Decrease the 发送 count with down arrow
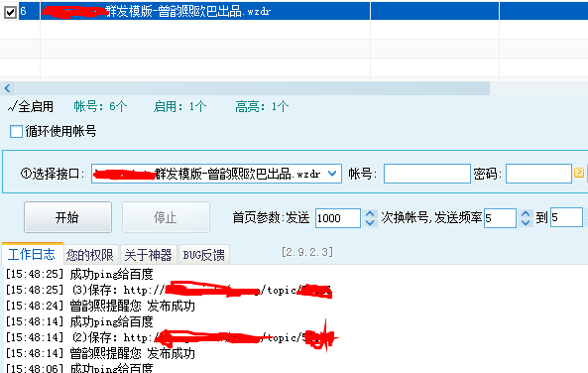The width and height of the screenshot is (588, 373). [370, 222]
